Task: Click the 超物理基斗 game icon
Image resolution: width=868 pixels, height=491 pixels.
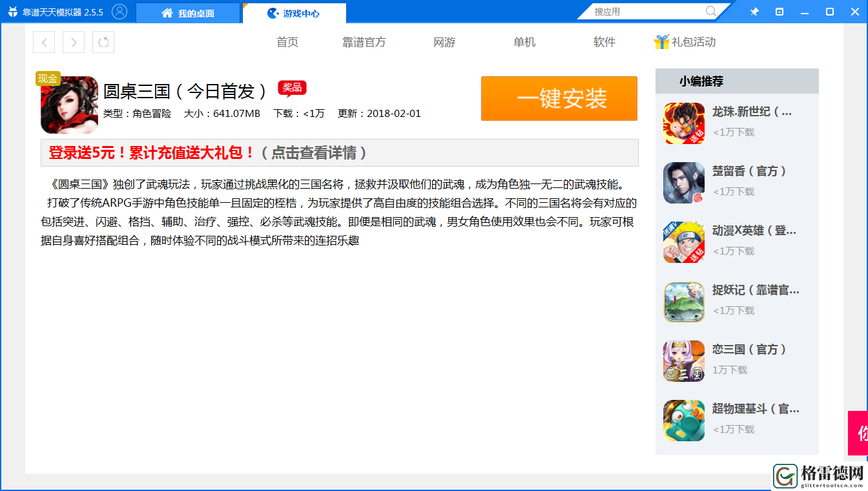Action: point(684,421)
